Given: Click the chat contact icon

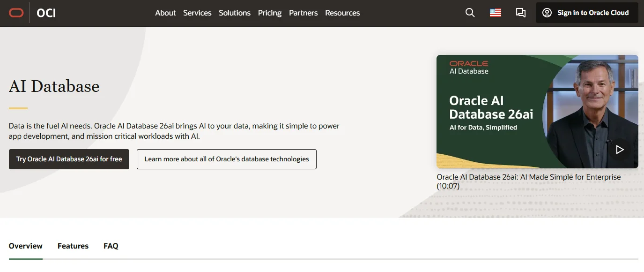Looking at the screenshot, I should point(521,13).
